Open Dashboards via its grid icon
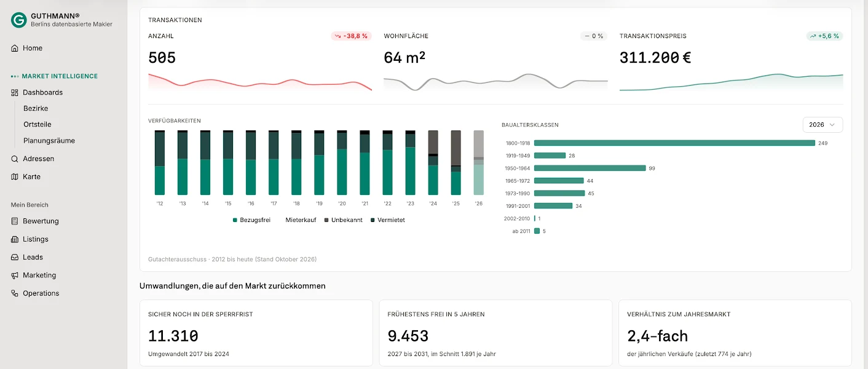The image size is (868, 369). pos(15,92)
